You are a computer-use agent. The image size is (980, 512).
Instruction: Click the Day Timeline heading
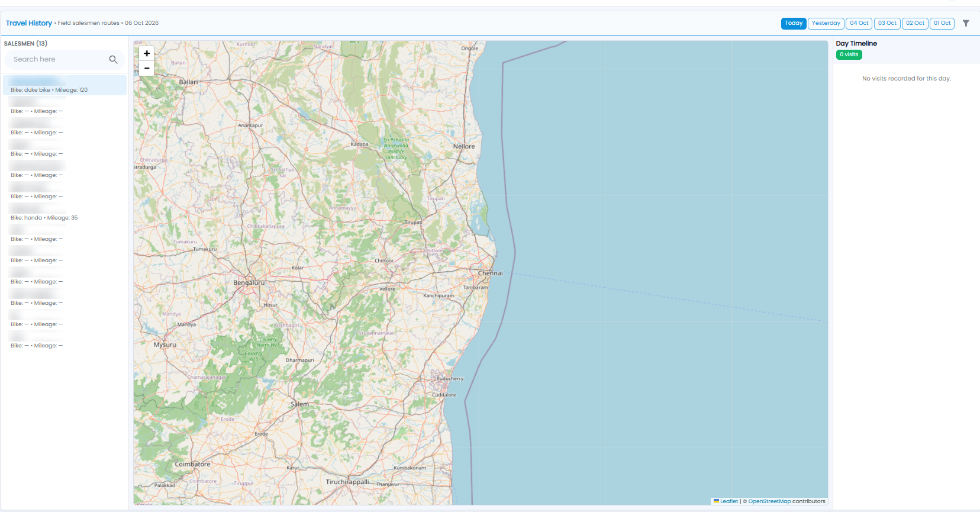(856, 43)
